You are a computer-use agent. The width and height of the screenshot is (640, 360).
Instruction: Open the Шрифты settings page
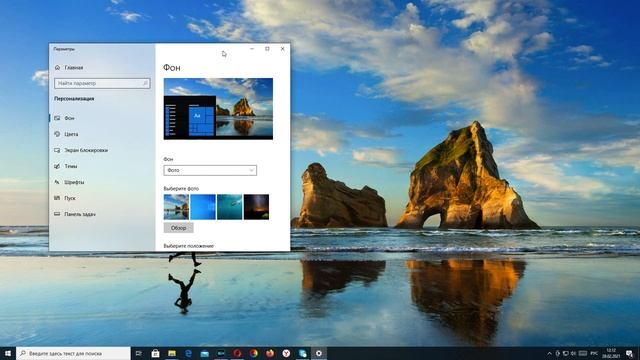[74, 182]
